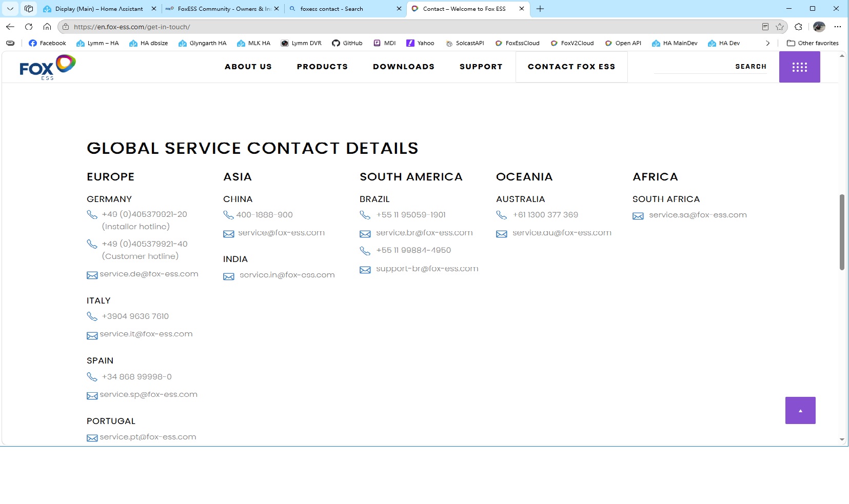Click the SEARCH button on the site header
Viewport: 849px width, 504px height.
(751, 67)
